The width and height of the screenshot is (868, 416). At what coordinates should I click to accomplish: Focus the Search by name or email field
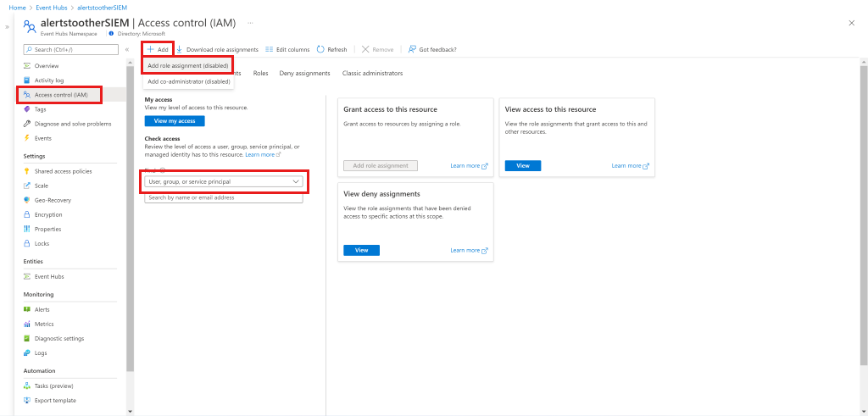click(x=224, y=197)
